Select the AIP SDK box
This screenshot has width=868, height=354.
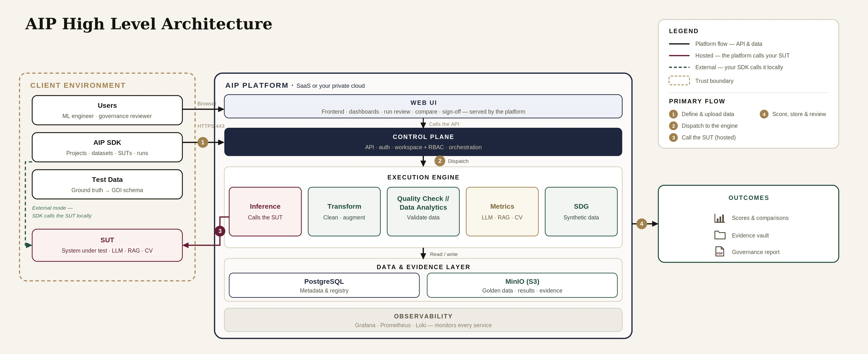pos(107,147)
